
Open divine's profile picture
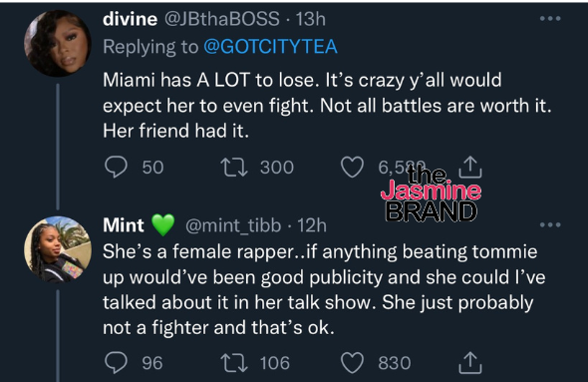coord(58,44)
